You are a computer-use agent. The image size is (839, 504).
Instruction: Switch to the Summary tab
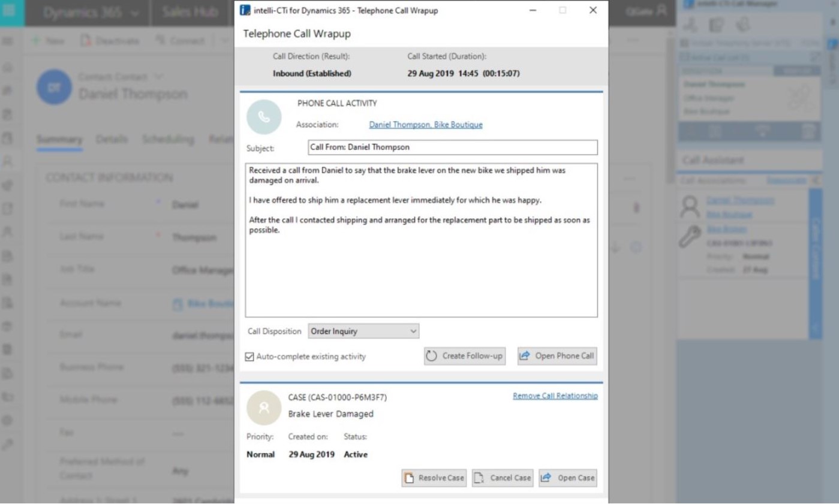[59, 139]
